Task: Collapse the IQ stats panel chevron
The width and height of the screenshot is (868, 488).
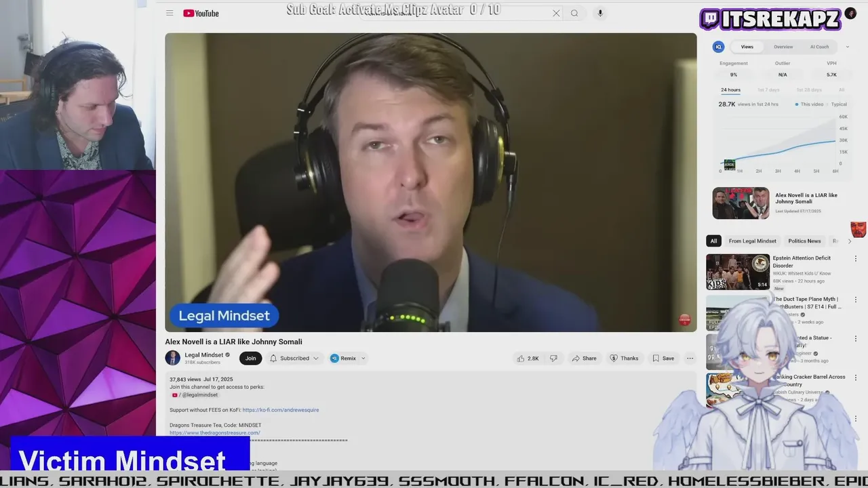Action: coord(847,47)
